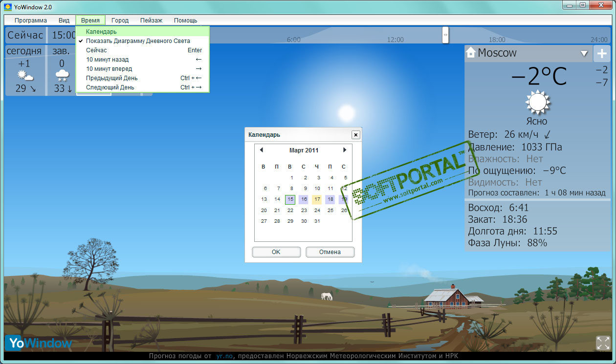The image size is (616, 364).
Task: Choose Предыдущий День entry
Action: pos(143,78)
